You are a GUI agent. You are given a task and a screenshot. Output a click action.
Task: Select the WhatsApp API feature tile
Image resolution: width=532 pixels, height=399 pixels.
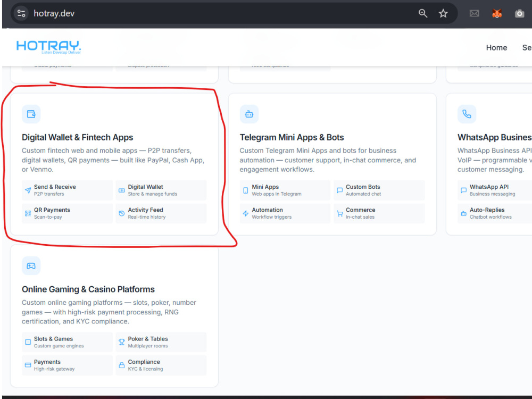pos(495,190)
